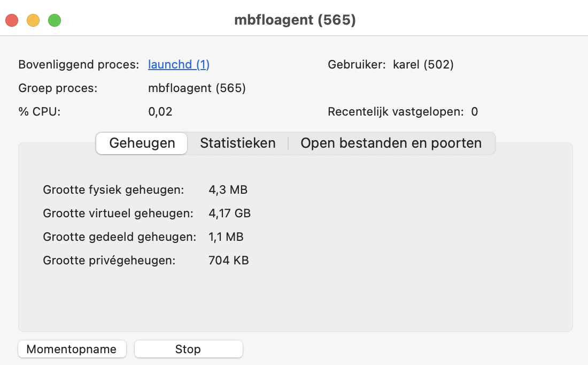The height and width of the screenshot is (365, 588).
Task: Click the window title mbfloagent (565)
Action: (295, 20)
